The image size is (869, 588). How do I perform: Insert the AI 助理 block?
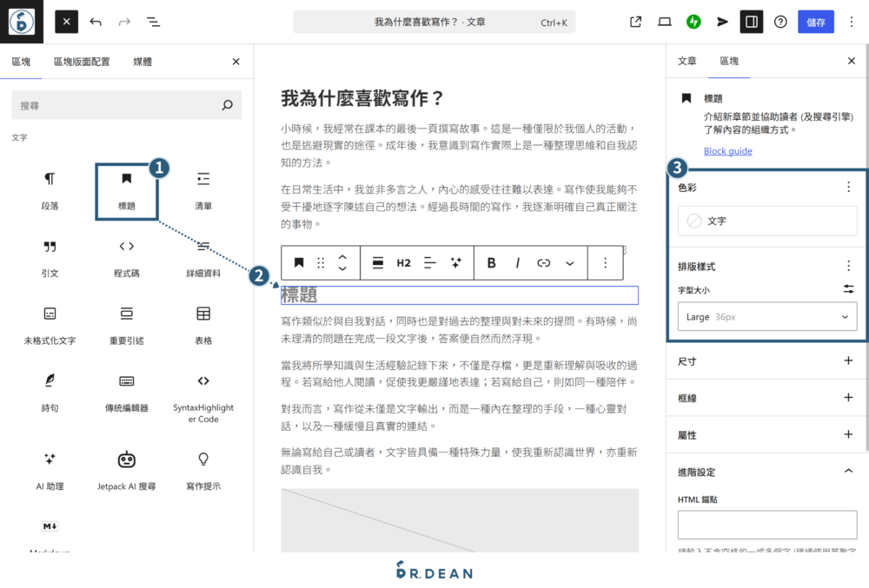click(50, 468)
